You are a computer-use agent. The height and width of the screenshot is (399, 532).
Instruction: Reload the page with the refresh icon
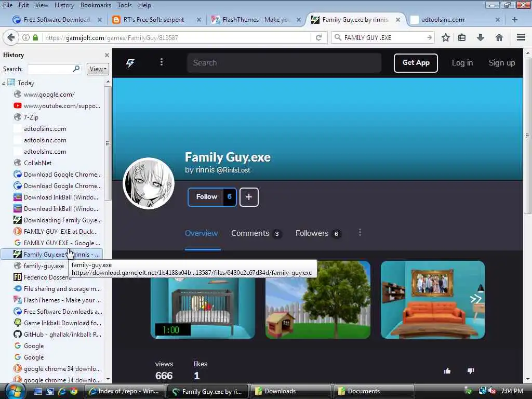coord(318,37)
